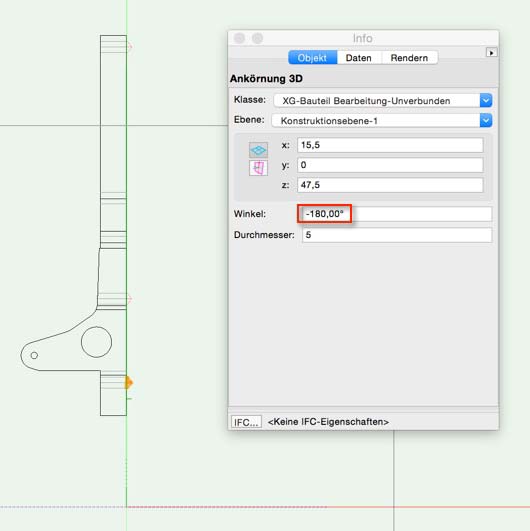The height and width of the screenshot is (531, 530).
Task: Click the y coordinate field
Action: click(390, 165)
